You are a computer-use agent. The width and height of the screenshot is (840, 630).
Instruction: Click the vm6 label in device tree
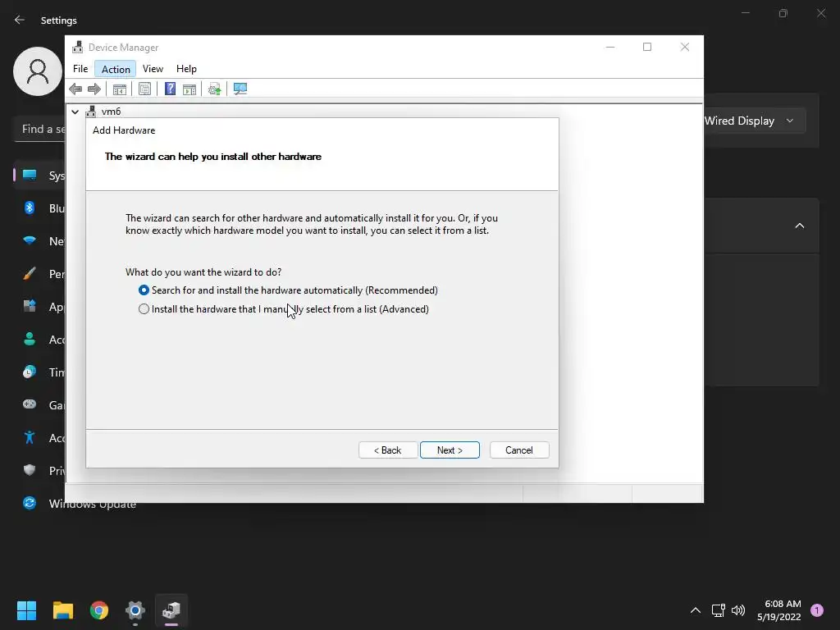111,112
